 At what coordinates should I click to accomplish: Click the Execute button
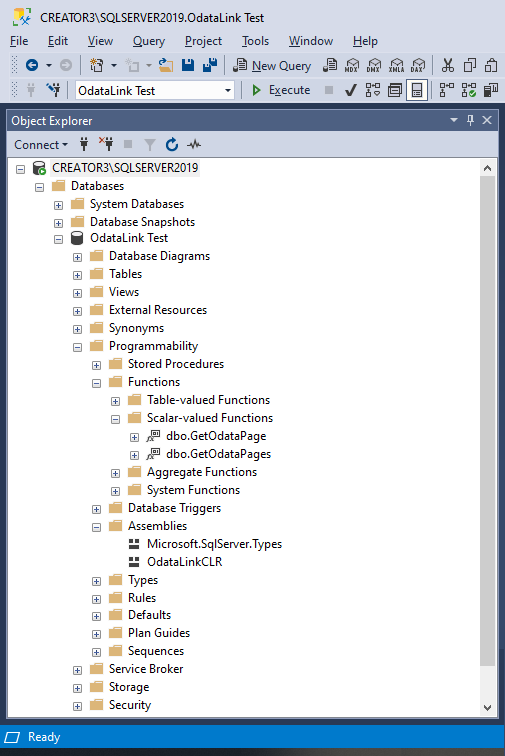[x=281, y=90]
